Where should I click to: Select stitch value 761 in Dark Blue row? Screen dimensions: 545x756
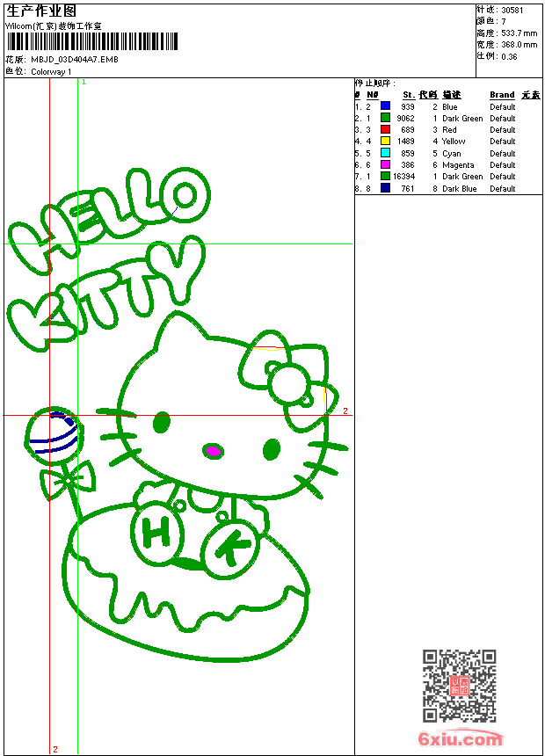(x=408, y=189)
